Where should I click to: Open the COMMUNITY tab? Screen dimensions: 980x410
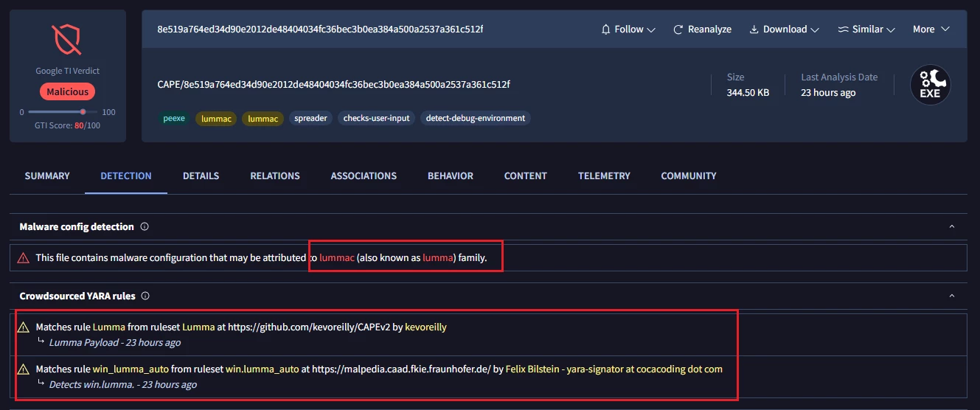point(689,176)
